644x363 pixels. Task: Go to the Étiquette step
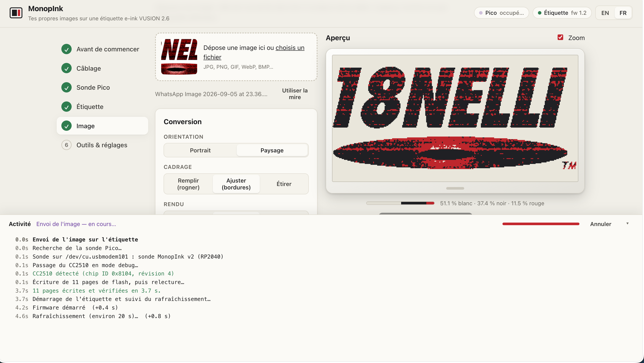click(102, 107)
